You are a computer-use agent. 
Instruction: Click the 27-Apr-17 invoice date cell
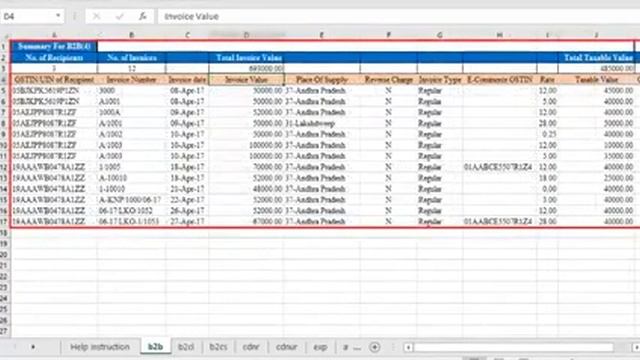coord(187,222)
